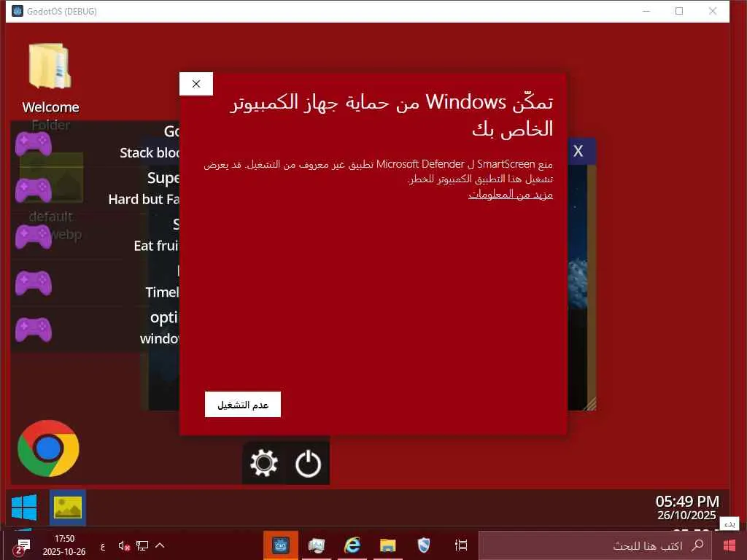This screenshot has width=747, height=560.
Task: Open the "مزيد من المعلومات" link
Action: click(510, 194)
